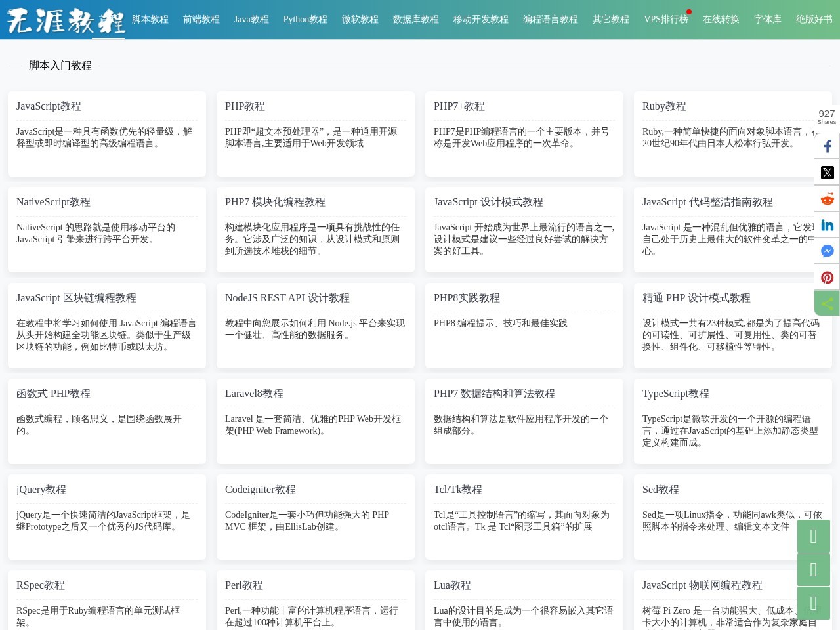Image resolution: width=840 pixels, height=630 pixels.
Task: Open the Python教程 section
Action: [x=305, y=20]
